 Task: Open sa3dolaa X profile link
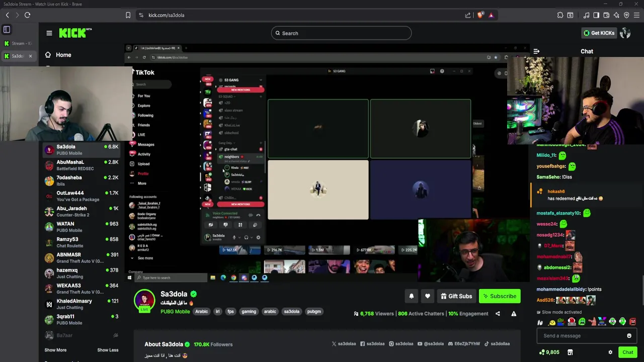point(344,344)
